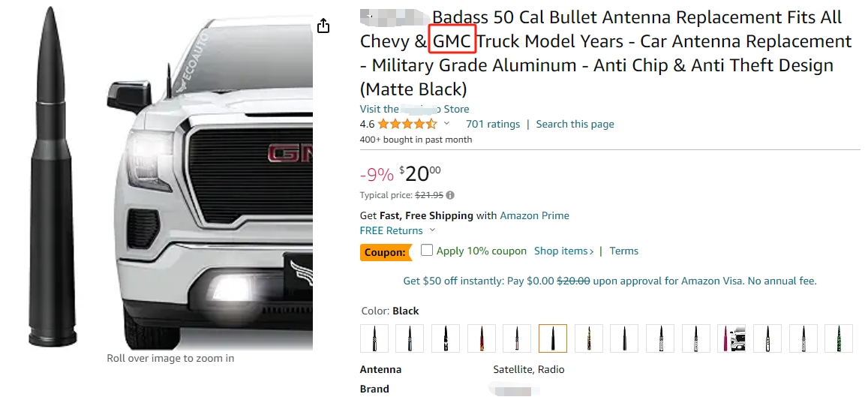Open the Amazon Prime link
Image resolution: width=868 pixels, height=403 pixels.
pyautogui.click(x=534, y=215)
